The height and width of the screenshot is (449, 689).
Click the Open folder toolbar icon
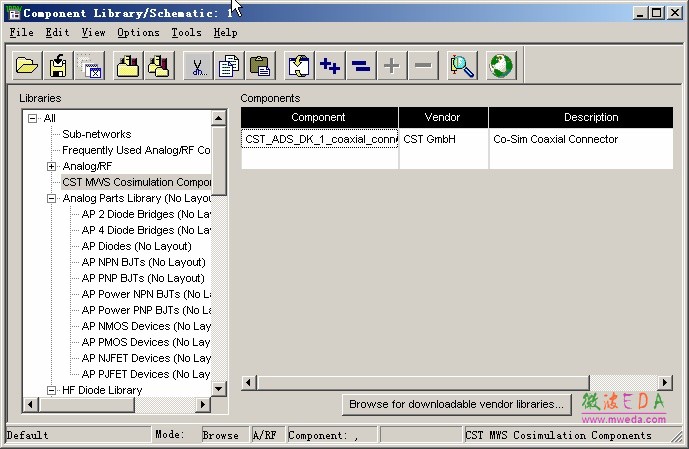coord(27,65)
